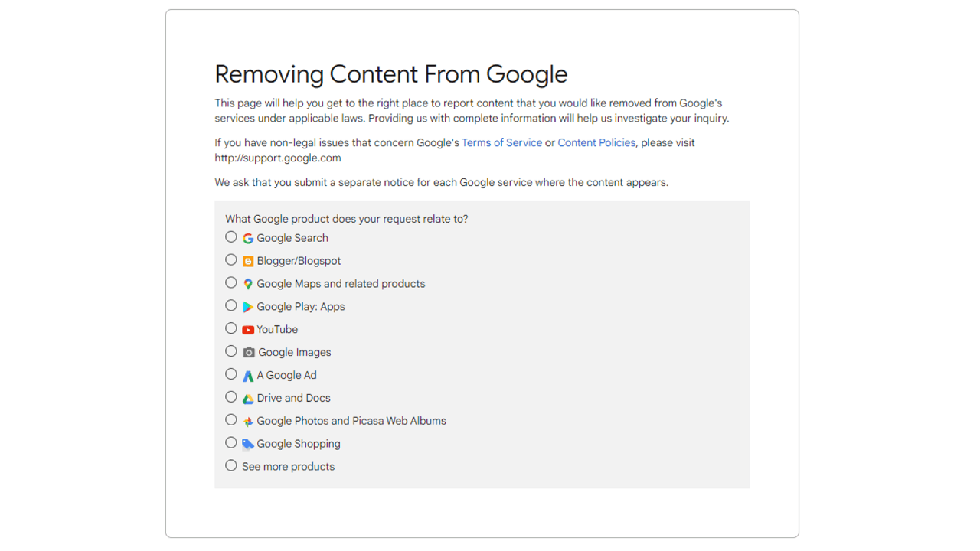Image resolution: width=980 pixels, height=551 pixels.
Task: Click the Google Ads icon
Action: pyautogui.click(x=247, y=375)
